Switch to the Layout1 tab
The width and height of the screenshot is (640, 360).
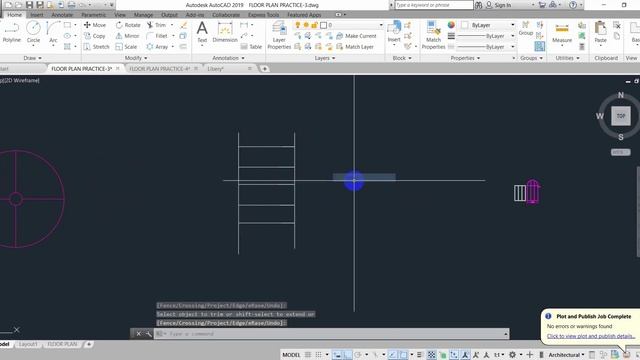coord(28,344)
